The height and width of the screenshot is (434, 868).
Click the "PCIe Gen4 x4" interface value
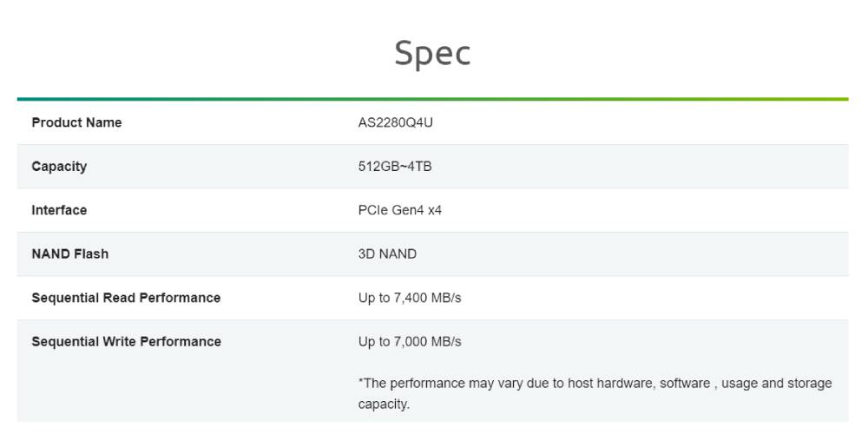399,210
